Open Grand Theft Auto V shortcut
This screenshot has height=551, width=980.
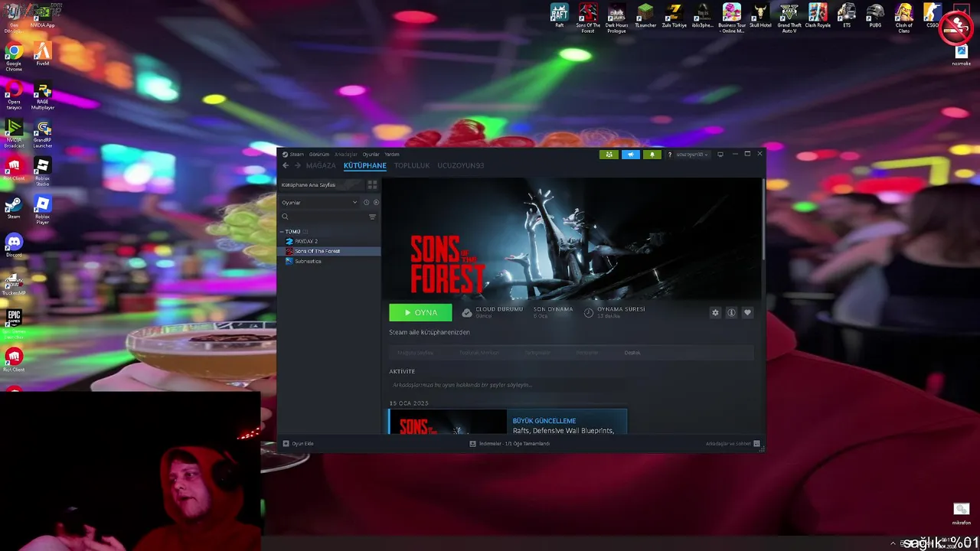(x=789, y=18)
